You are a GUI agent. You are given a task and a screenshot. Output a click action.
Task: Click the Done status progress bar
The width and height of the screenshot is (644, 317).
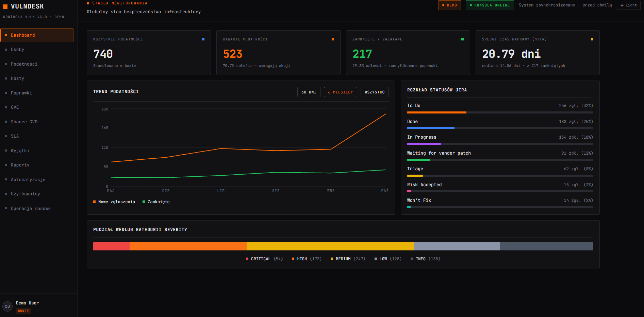point(500,128)
